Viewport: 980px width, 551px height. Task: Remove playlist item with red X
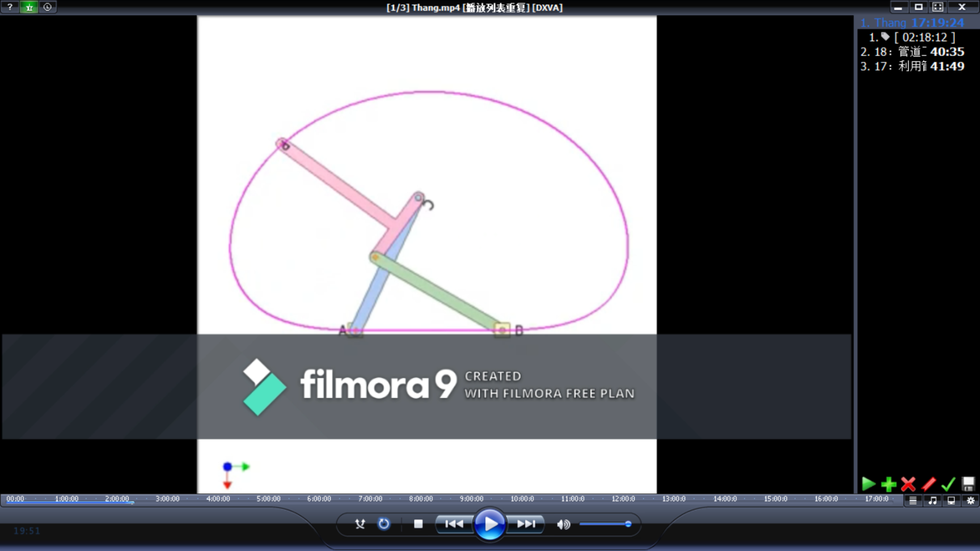click(x=909, y=484)
